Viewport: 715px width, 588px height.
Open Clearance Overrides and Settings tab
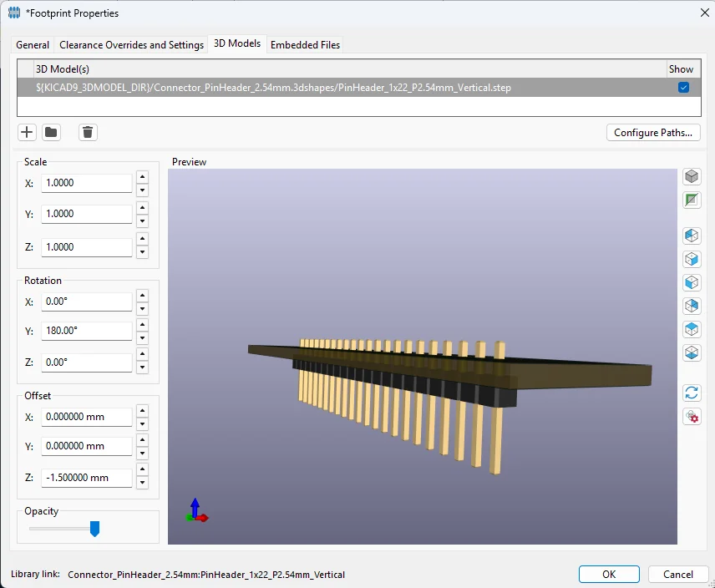coord(131,44)
